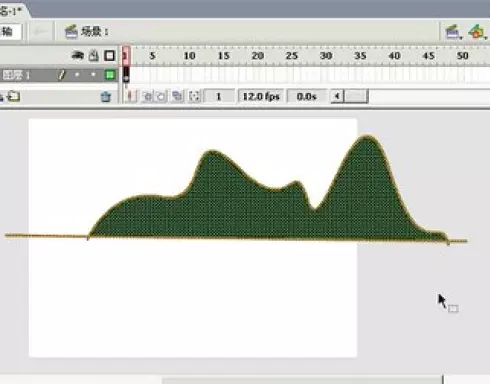
Task: Click the outline square icon above layers
Action: [x=109, y=56]
